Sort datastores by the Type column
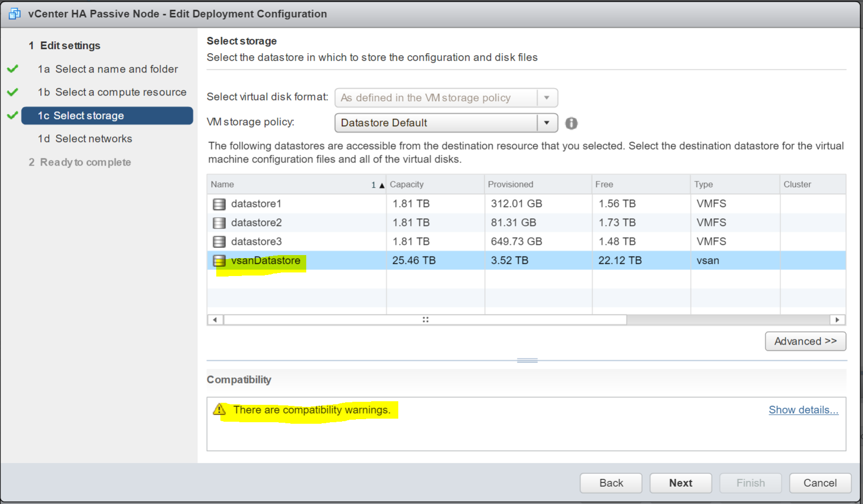The height and width of the screenshot is (504, 863). coord(735,184)
